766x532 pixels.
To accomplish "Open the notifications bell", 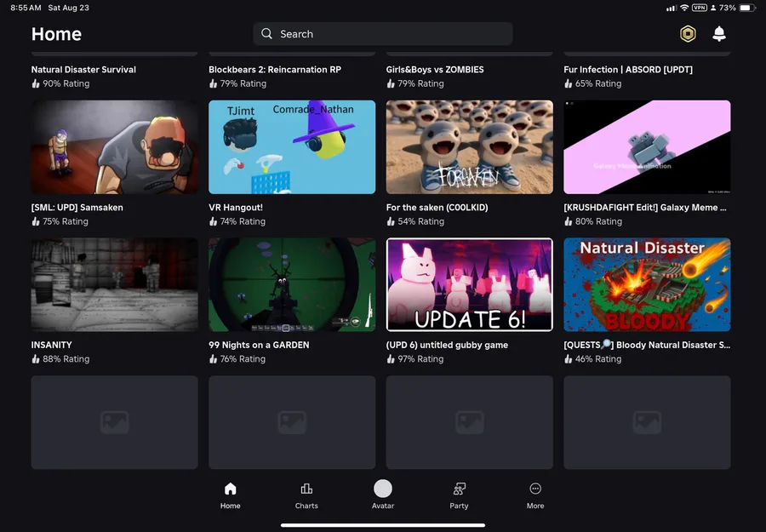I will pos(718,34).
